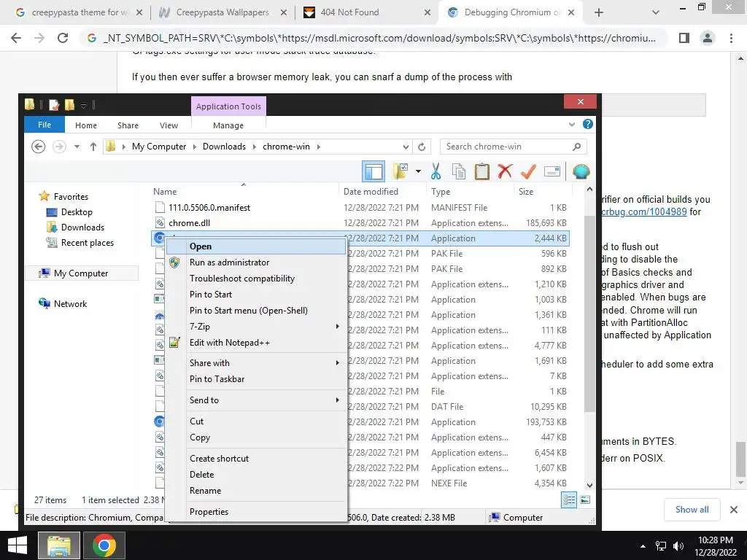Refresh the chrome-win folder view

click(422, 147)
